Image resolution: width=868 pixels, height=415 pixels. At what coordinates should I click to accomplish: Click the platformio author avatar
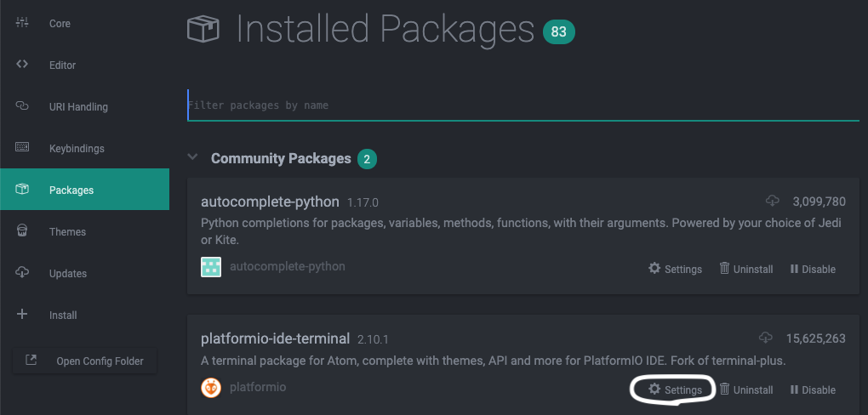(x=211, y=387)
